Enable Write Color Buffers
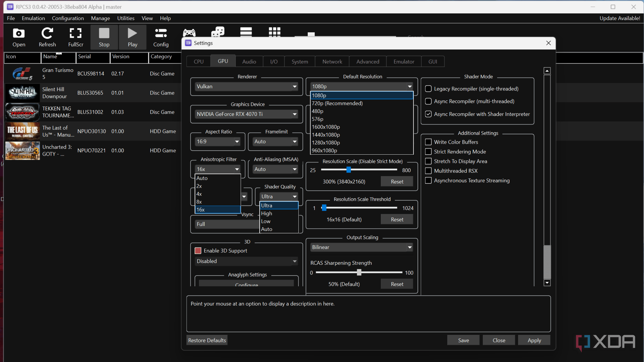Viewport: 644px width, 362px height. [428, 142]
